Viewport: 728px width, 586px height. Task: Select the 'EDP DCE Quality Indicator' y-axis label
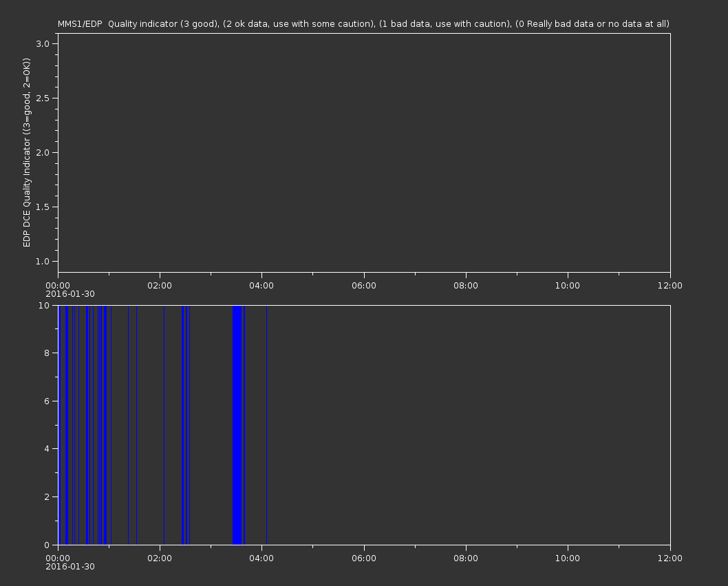[26, 152]
